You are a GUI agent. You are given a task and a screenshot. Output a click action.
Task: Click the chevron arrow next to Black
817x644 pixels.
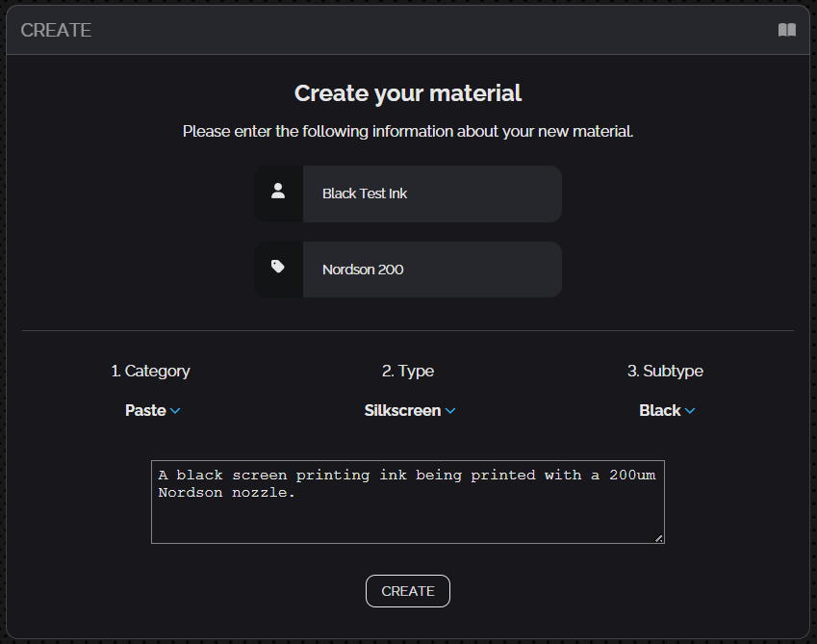point(690,411)
